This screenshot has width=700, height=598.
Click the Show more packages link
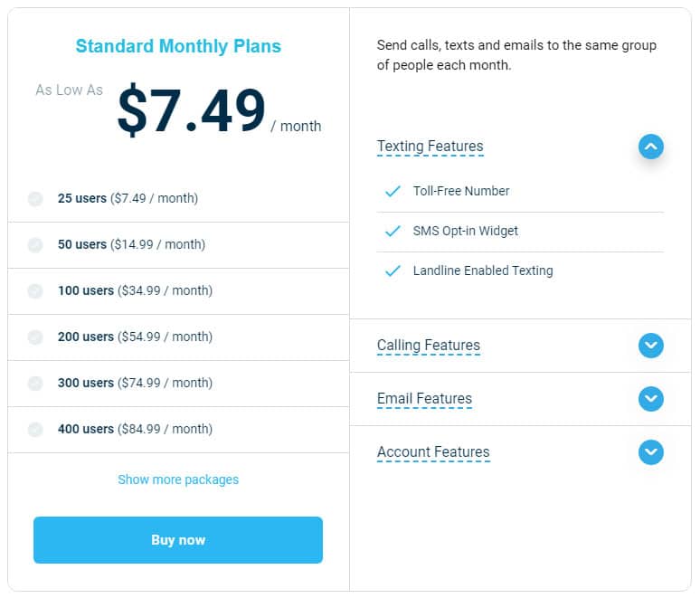pos(178,479)
